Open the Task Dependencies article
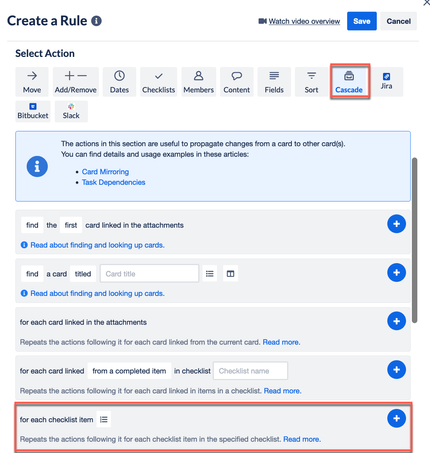 (113, 182)
